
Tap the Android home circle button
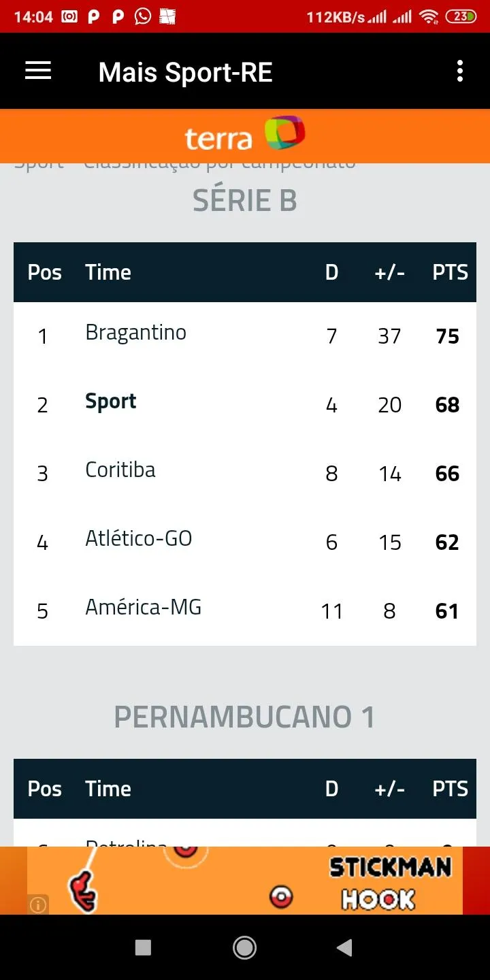pyautogui.click(x=244, y=947)
